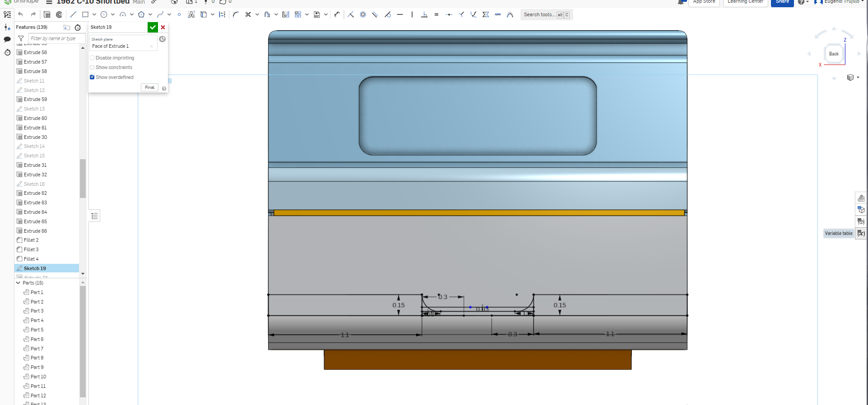
Task: Select the Corner rectangle tool
Action: pos(85,14)
